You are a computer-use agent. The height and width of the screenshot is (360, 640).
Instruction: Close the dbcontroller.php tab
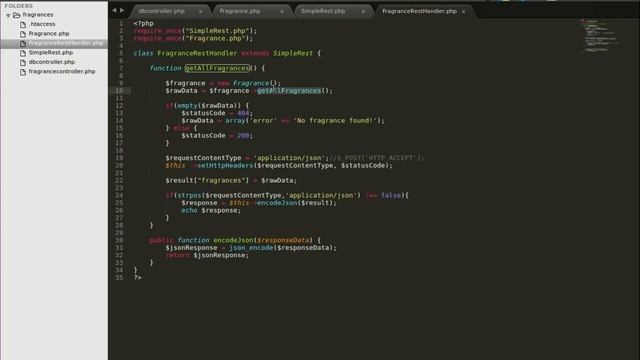(x=200, y=12)
